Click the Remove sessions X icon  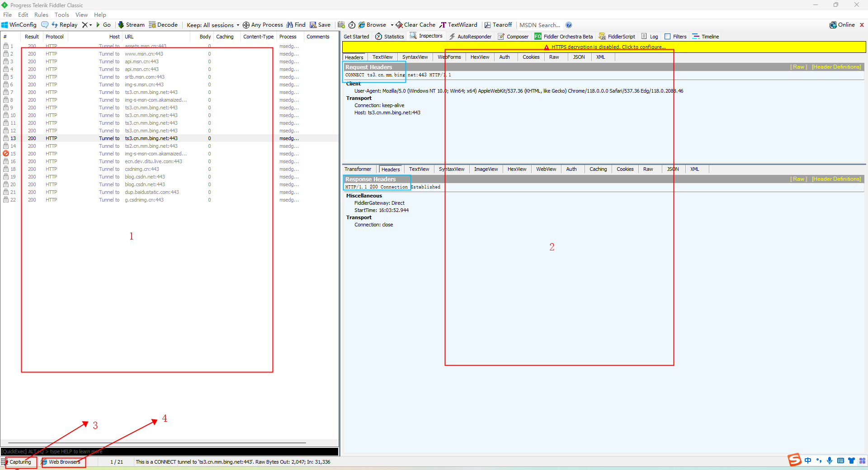point(85,25)
